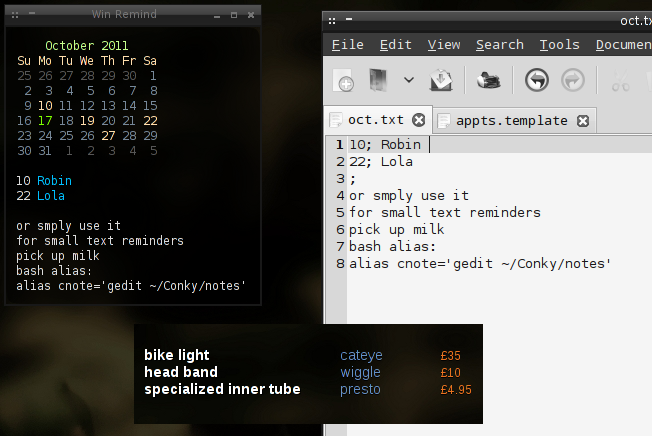The width and height of the screenshot is (652, 436).
Task: Click 'for small text reminders' on line 5
Action: [445, 212]
